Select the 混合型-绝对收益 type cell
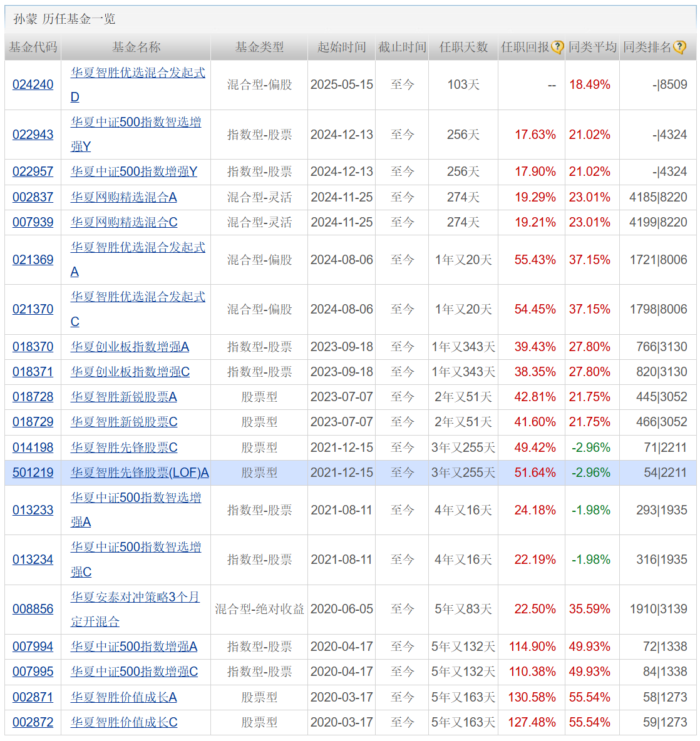700x741 pixels. (x=259, y=609)
